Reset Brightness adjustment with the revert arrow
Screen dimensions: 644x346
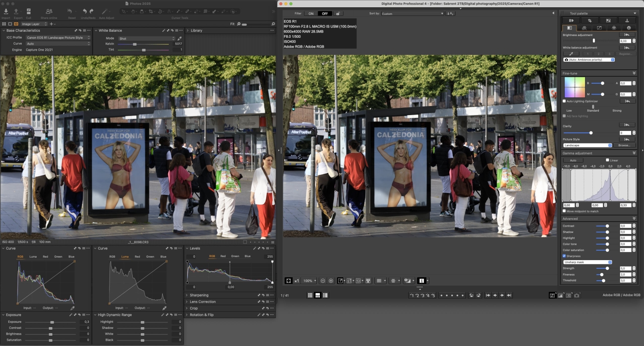(627, 35)
